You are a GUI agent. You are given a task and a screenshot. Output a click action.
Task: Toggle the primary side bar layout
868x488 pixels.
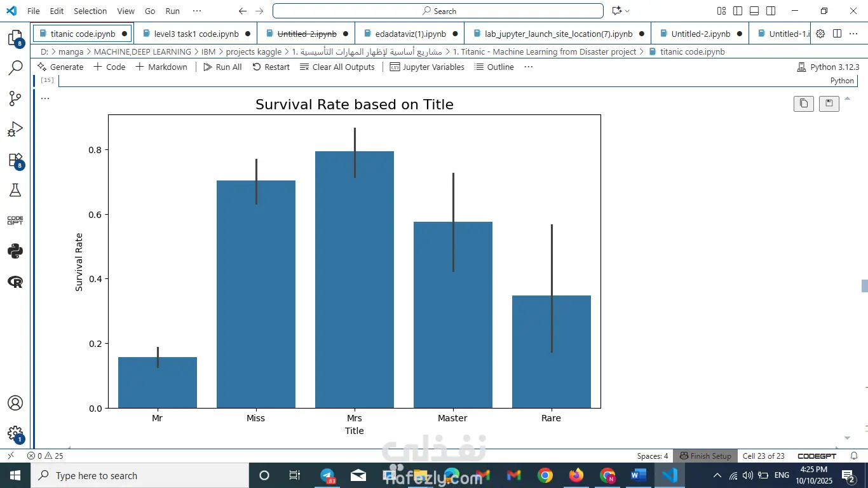(x=738, y=11)
